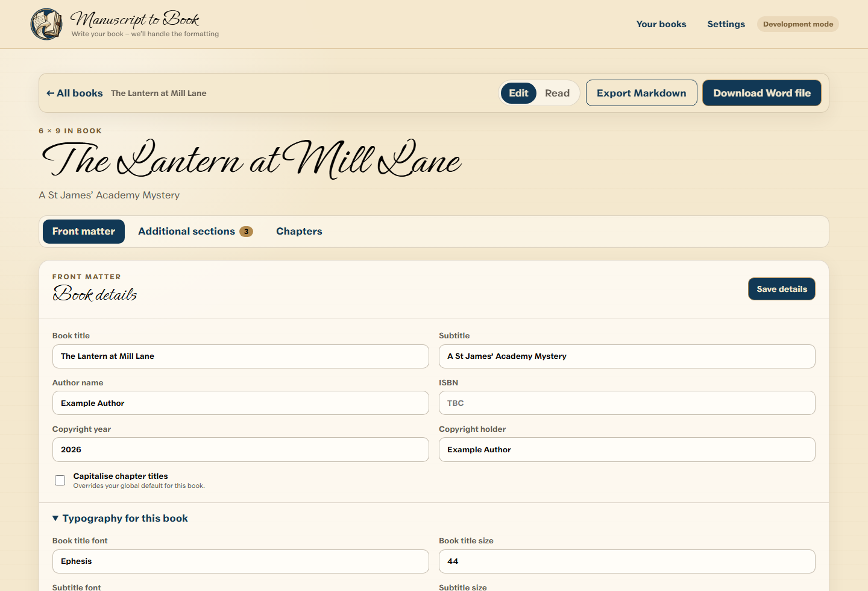Screen dimensions: 868x591
Task: Focus the Book title input field
Action: coord(241,356)
